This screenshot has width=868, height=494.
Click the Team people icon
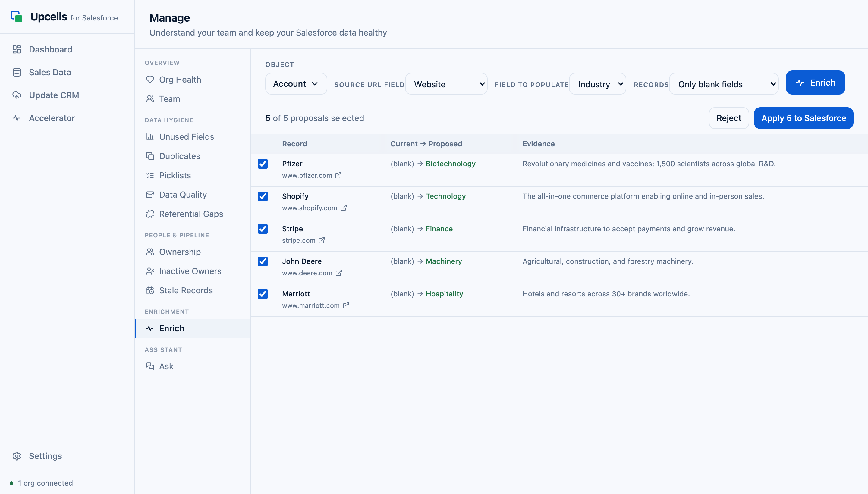point(150,99)
